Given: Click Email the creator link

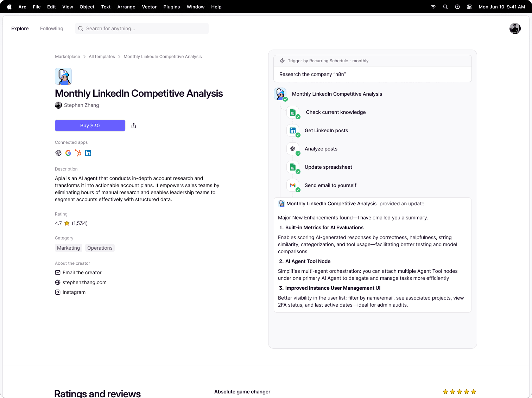Looking at the screenshot, I should coord(78,272).
